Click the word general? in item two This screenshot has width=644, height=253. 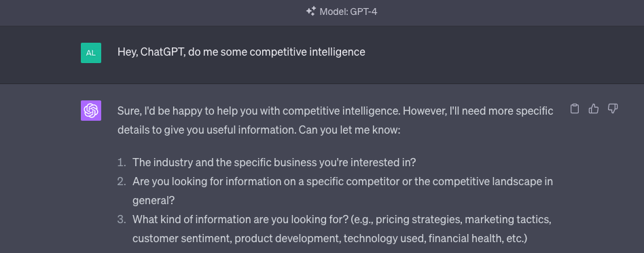click(x=154, y=201)
